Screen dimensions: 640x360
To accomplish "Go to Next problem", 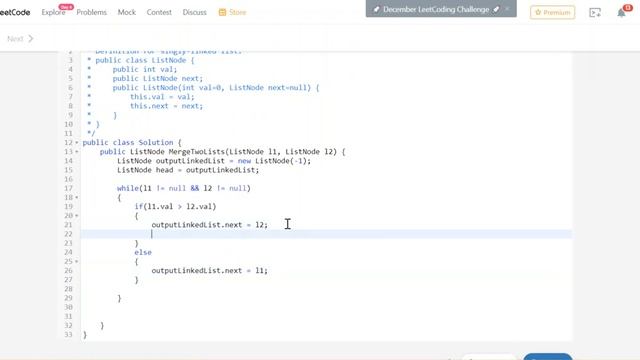I will (x=20, y=39).
